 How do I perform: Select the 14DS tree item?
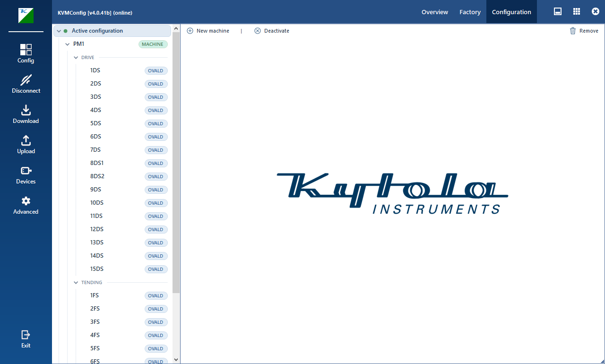tap(97, 256)
